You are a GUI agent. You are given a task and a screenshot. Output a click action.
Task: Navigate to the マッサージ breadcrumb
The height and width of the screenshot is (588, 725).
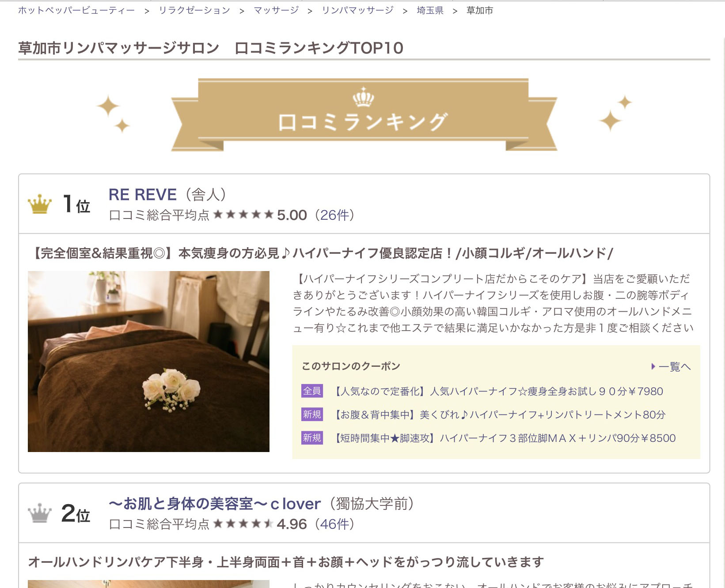(x=276, y=11)
